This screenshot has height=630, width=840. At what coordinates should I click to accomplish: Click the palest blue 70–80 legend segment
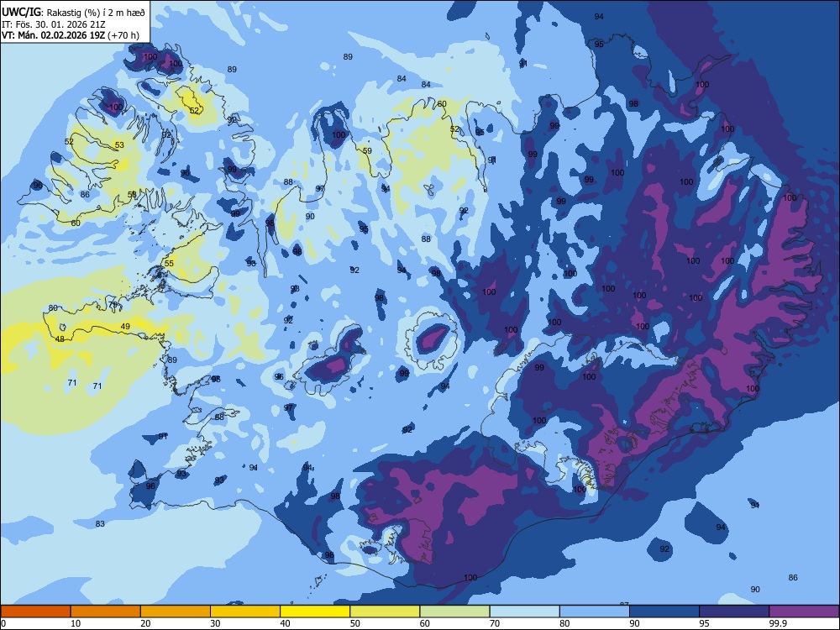(x=524, y=612)
